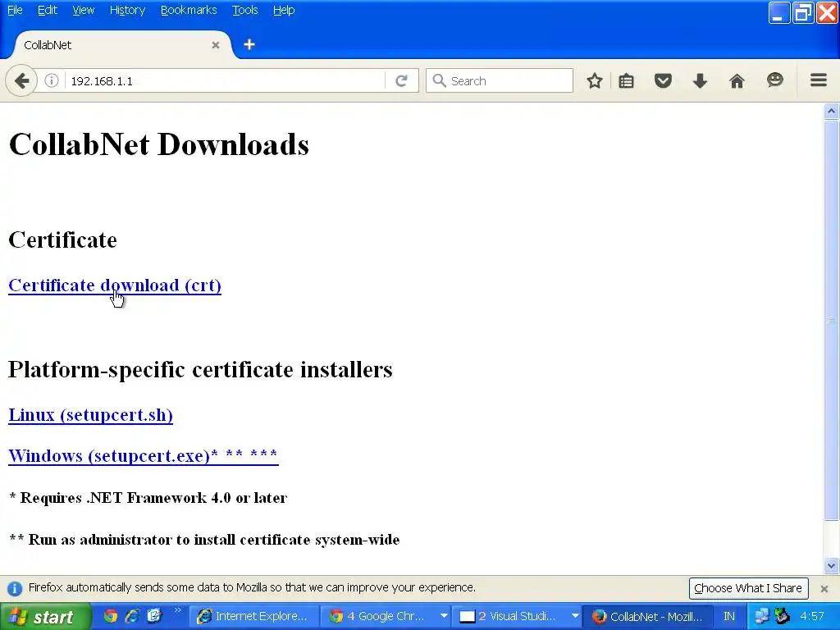Screen dimensions: 840x630
Task: Switch to Internet Explorer taskbar button
Action: coord(254,617)
